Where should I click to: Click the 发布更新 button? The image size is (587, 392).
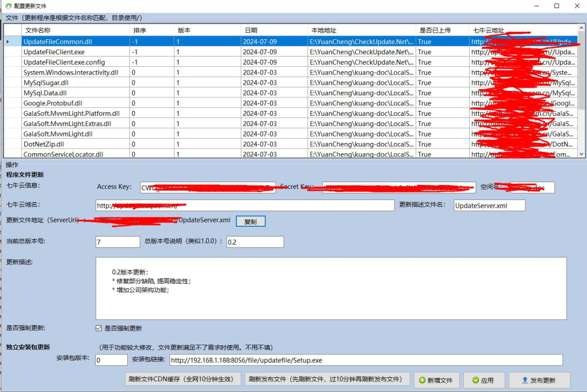[x=540, y=380]
